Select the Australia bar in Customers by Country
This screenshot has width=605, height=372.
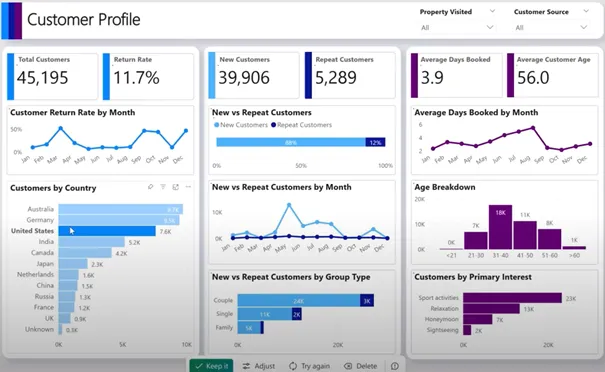[121, 209]
